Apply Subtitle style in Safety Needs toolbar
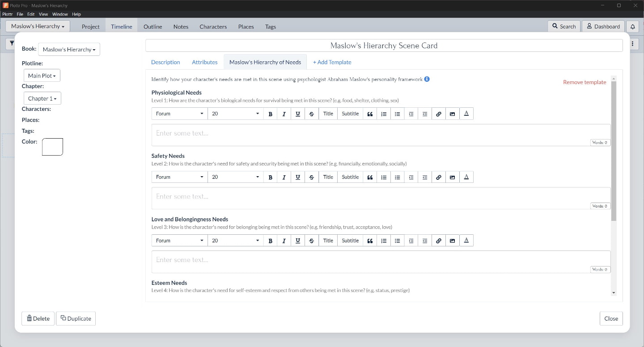The height and width of the screenshot is (347, 644). point(350,177)
